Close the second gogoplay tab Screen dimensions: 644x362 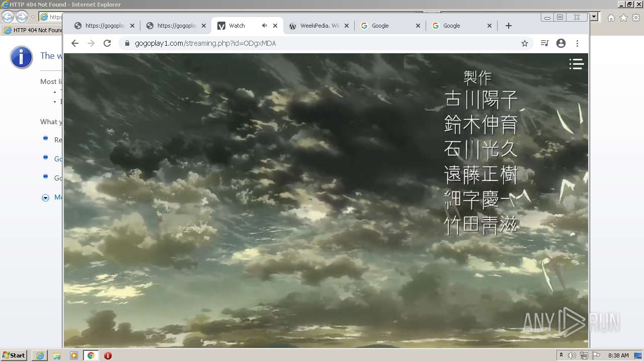point(204,26)
